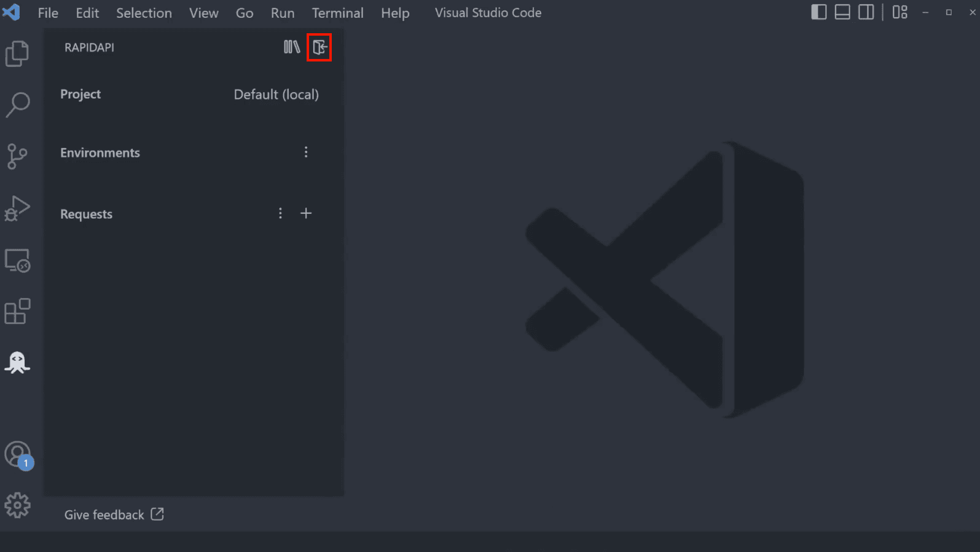Click the Requests section heading
Image resolution: width=980 pixels, height=552 pixels.
point(86,214)
